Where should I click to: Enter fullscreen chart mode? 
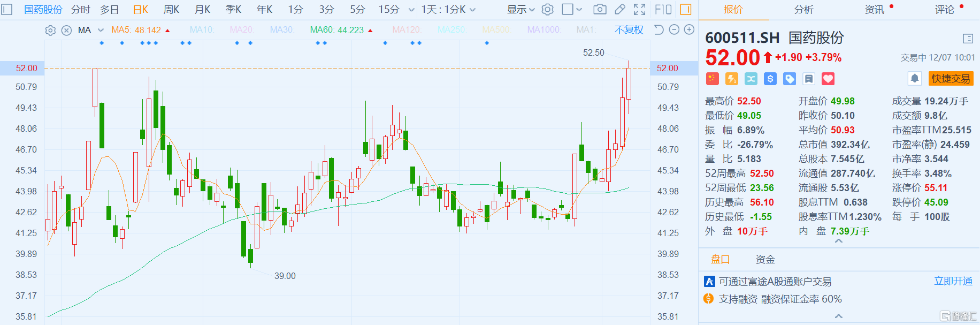[x=639, y=10]
